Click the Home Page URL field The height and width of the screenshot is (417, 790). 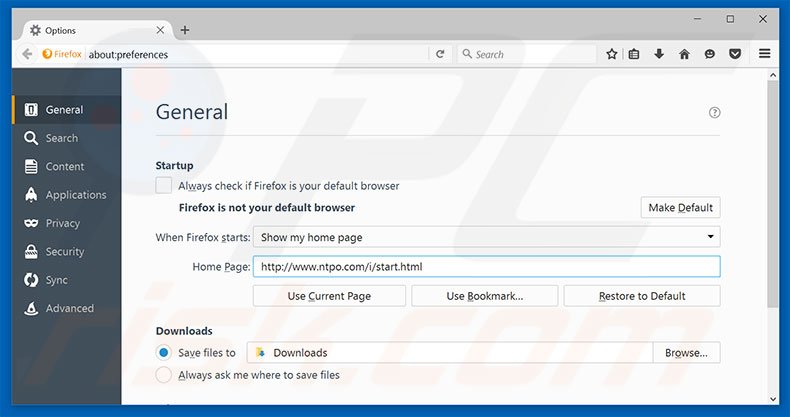(x=487, y=266)
